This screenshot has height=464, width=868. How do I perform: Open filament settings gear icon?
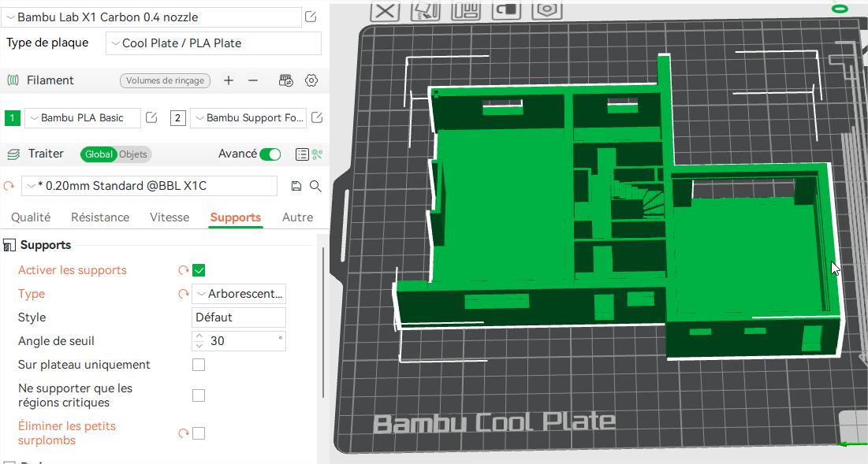click(311, 80)
